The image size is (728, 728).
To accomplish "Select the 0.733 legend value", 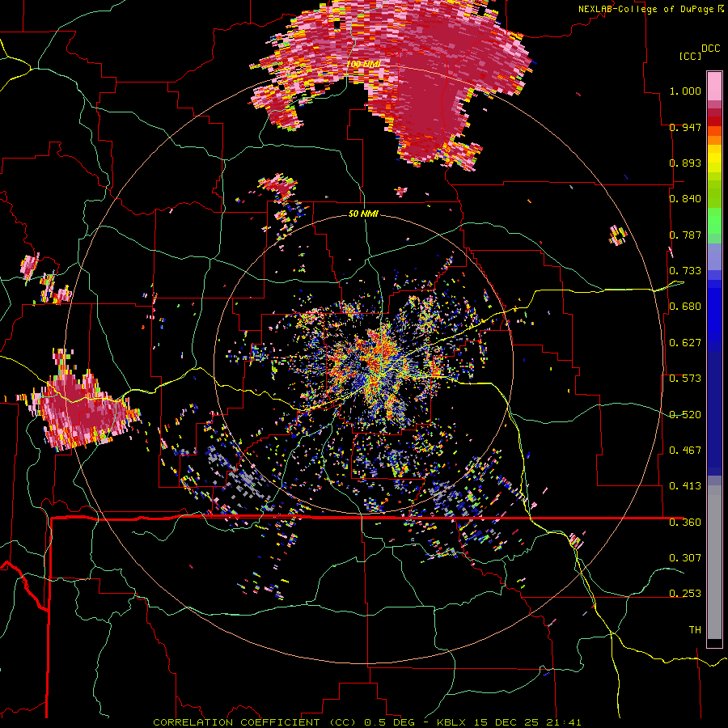I will point(685,271).
